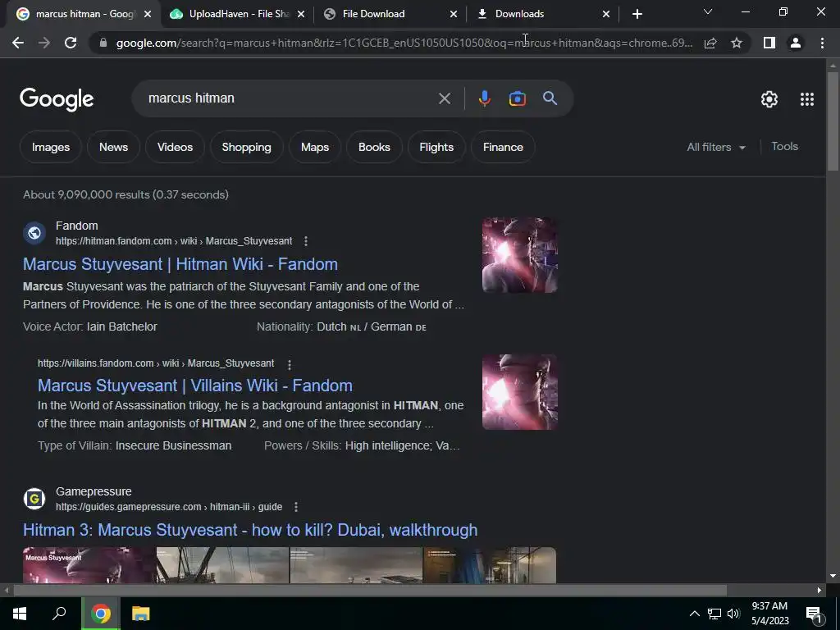Screen dimensions: 840x630
Task: Open Google quick settings gear
Action: [x=769, y=99]
